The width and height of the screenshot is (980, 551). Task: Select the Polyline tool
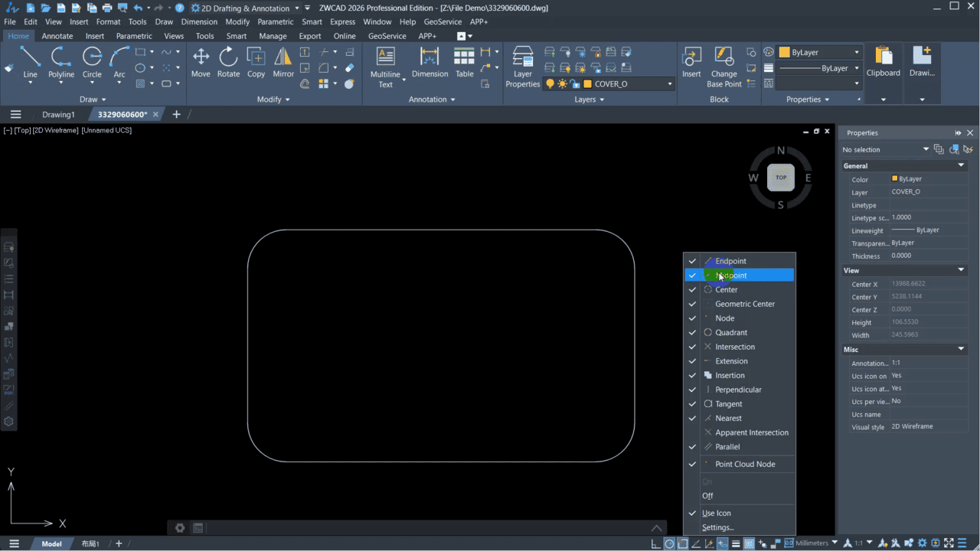pyautogui.click(x=61, y=63)
